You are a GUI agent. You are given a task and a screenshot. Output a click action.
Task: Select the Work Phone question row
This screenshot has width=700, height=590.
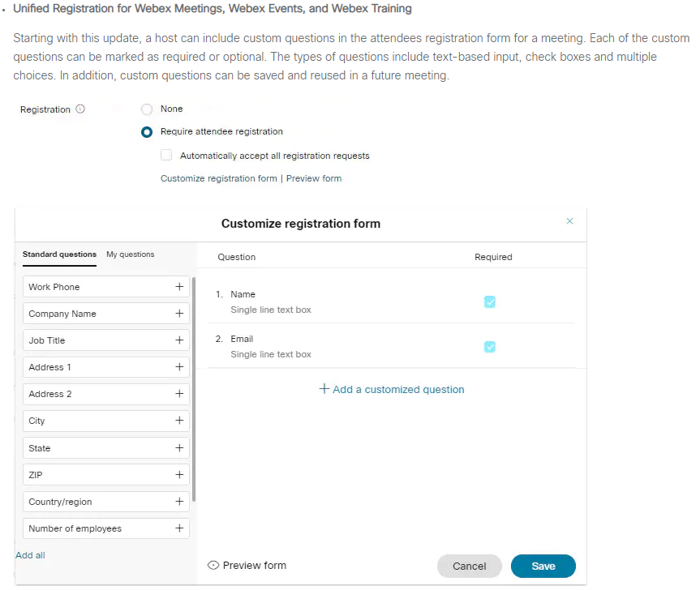pos(106,287)
